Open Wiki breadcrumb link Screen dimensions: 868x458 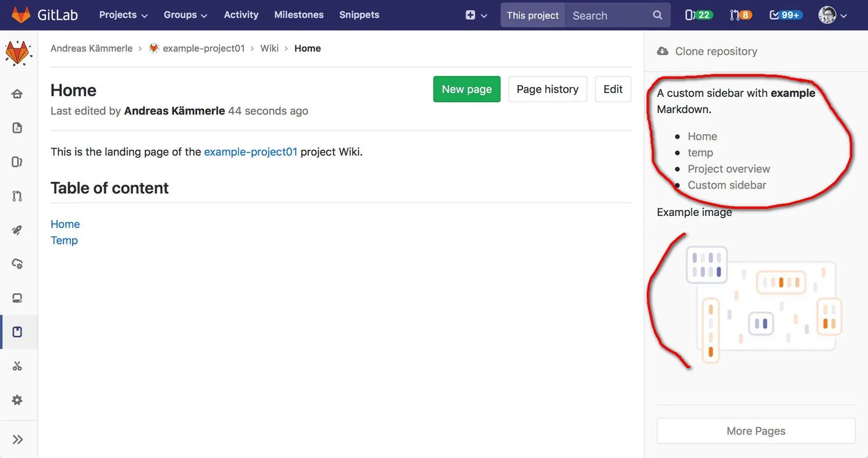pyautogui.click(x=269, y=48)
